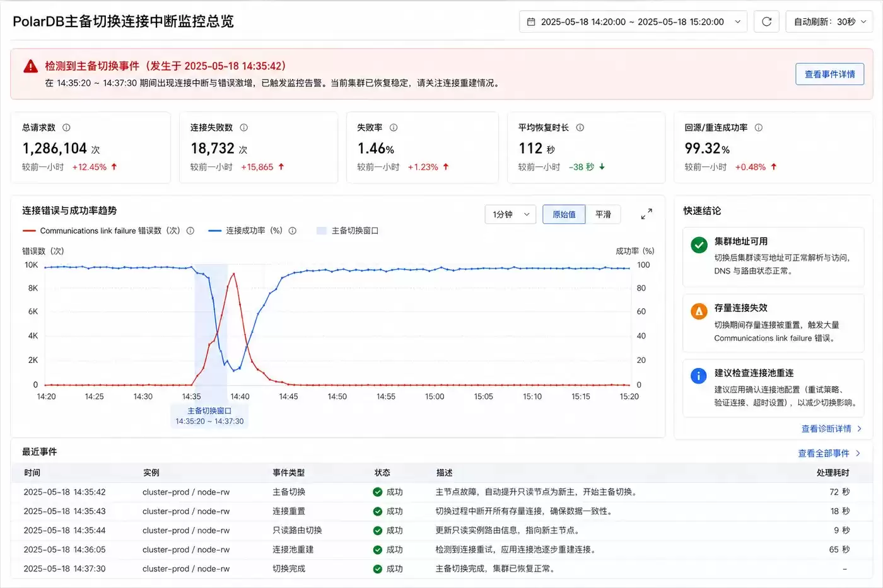Open 查看诊断详情 link
This screenshot has height=588, width=883.
831,429
